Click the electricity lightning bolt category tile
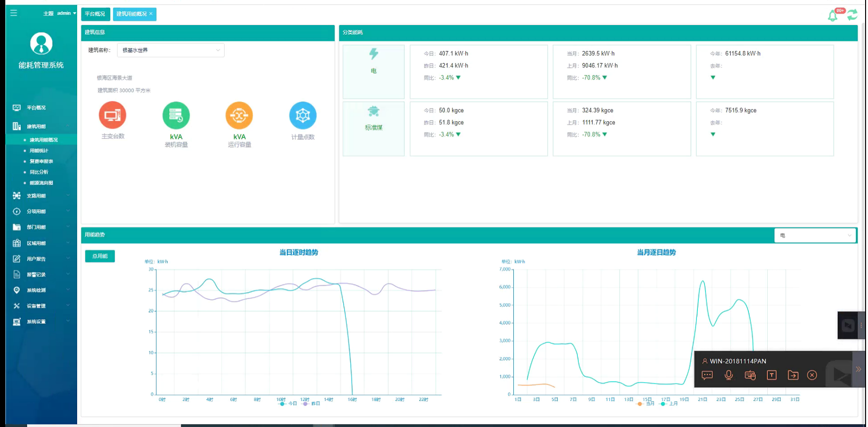 coord(374,71)
